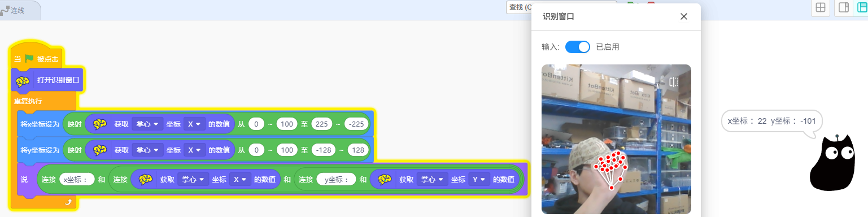Click the green flag in the hat block

[x=29, y=58]
